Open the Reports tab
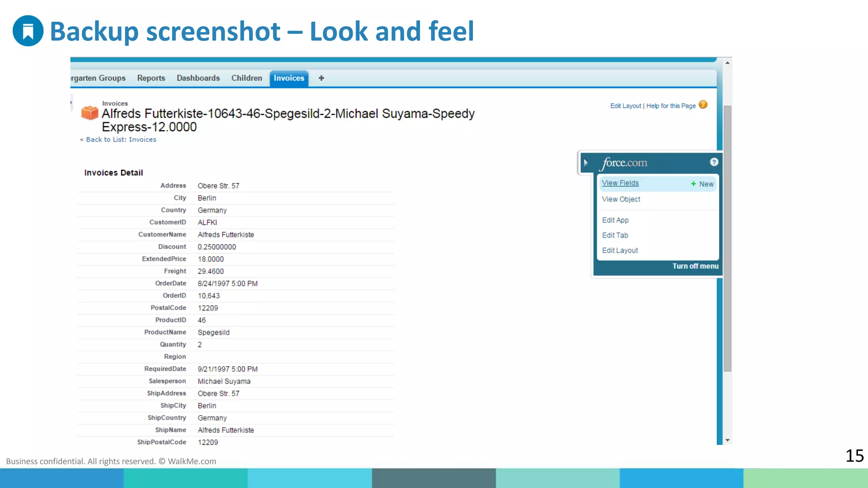 (x=151, y=78)
